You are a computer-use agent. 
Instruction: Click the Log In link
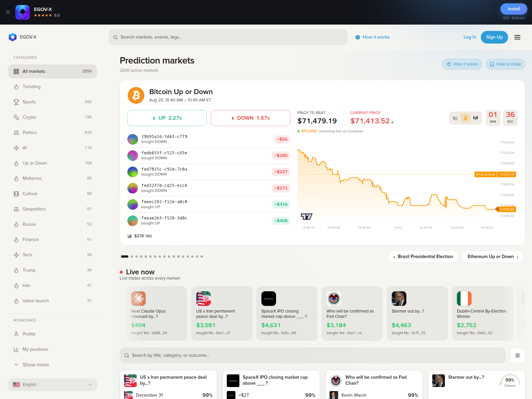470,37
